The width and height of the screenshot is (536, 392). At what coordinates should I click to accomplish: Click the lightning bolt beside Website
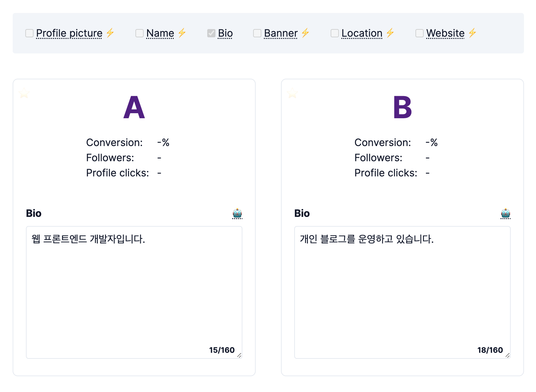tap(472, 33)
